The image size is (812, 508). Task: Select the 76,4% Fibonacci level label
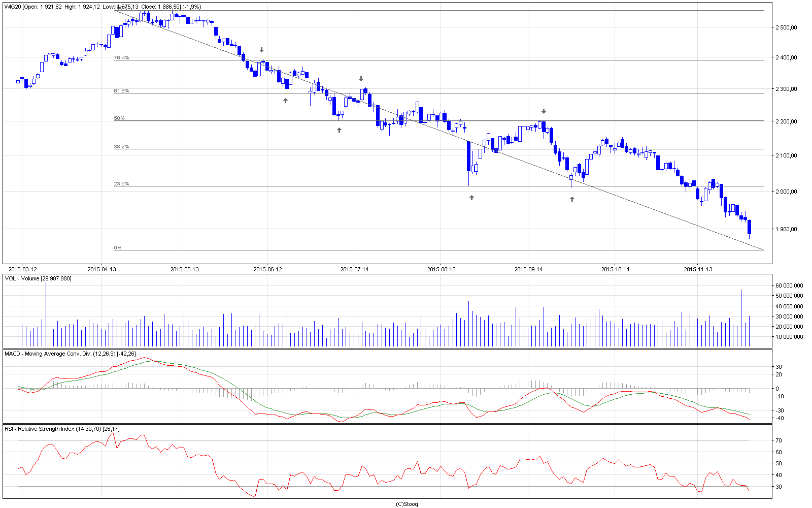point(121,58)
